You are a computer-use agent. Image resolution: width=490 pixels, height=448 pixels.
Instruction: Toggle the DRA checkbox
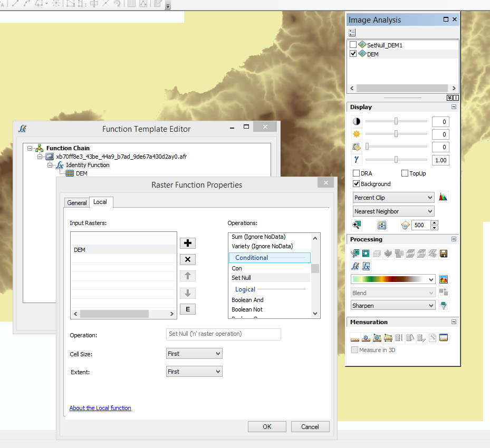coord(356,173)
